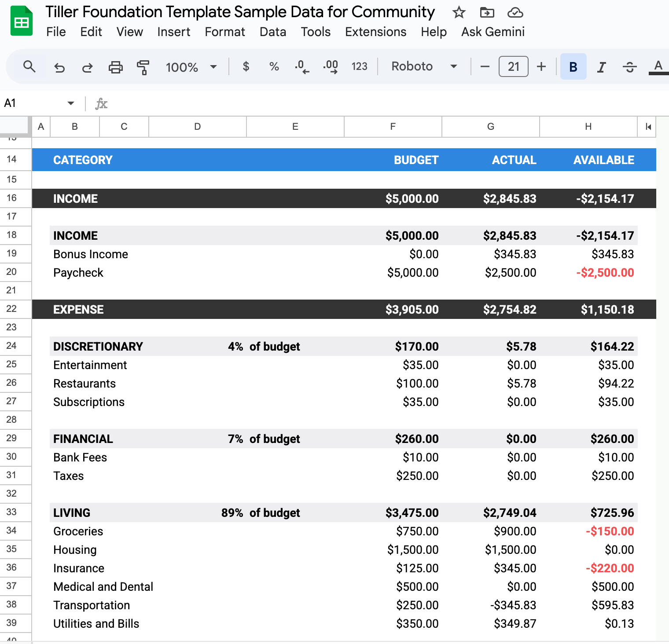The image size is (669, 644).
Task: Check the cloud save status icon
Action: (515, 12)
